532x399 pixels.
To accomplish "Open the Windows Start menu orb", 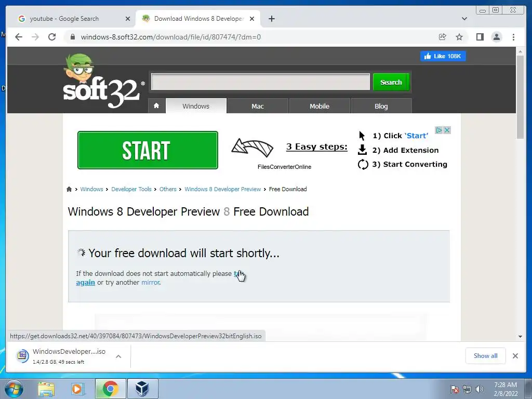I will coord(14,389).
